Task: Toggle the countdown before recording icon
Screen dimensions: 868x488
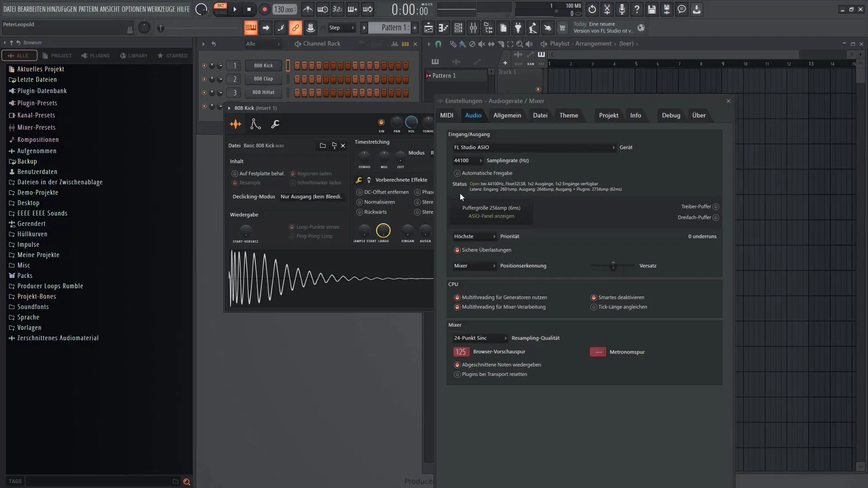Action: point(338,9)
